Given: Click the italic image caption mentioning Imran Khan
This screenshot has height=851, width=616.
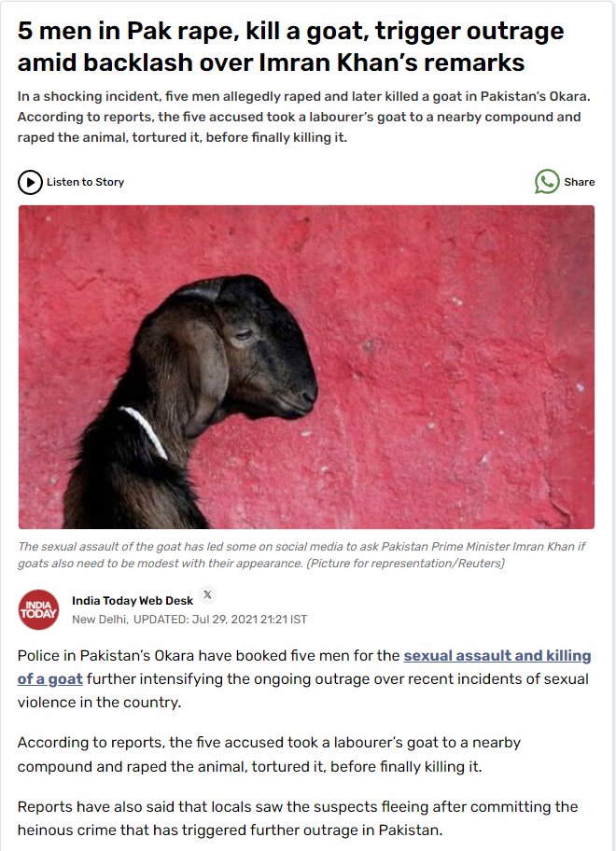Looking at the screenshot, I should point(301,554).
